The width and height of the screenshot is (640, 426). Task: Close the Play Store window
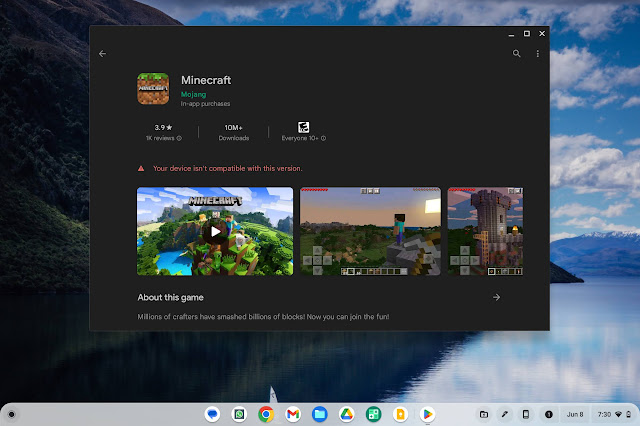(x=542, y=34)
